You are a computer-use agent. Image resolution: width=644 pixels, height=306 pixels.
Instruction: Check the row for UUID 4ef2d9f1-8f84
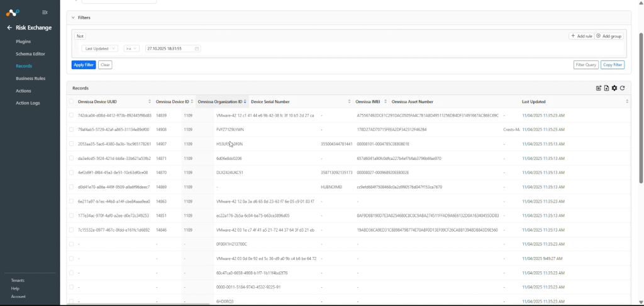click(72, 173)
